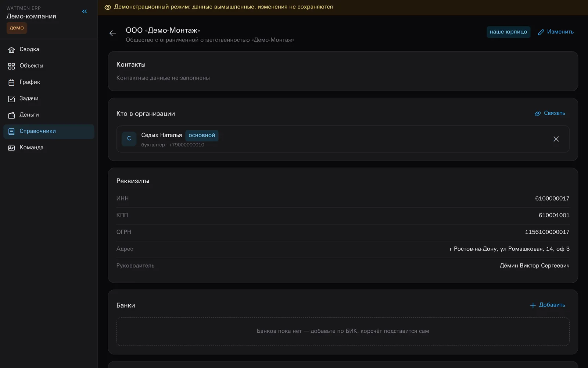Click the основной tag
Screen dimensions: 588x368
(x=202, y=135)
